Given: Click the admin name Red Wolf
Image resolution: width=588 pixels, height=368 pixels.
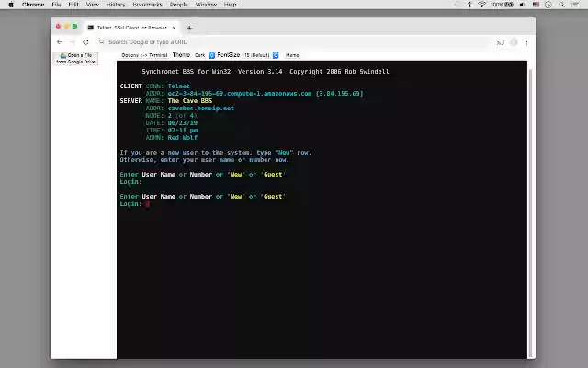Looking at the screenshot, I should [183, 138].
